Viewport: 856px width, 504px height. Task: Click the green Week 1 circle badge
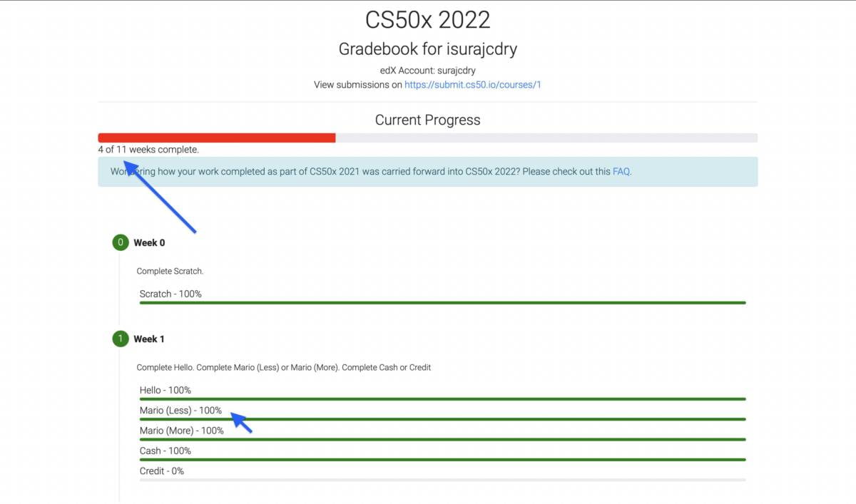point(120,339)
